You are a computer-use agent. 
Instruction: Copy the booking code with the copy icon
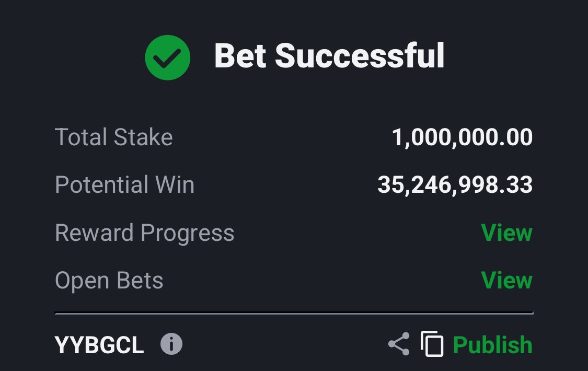pos(432,344)
